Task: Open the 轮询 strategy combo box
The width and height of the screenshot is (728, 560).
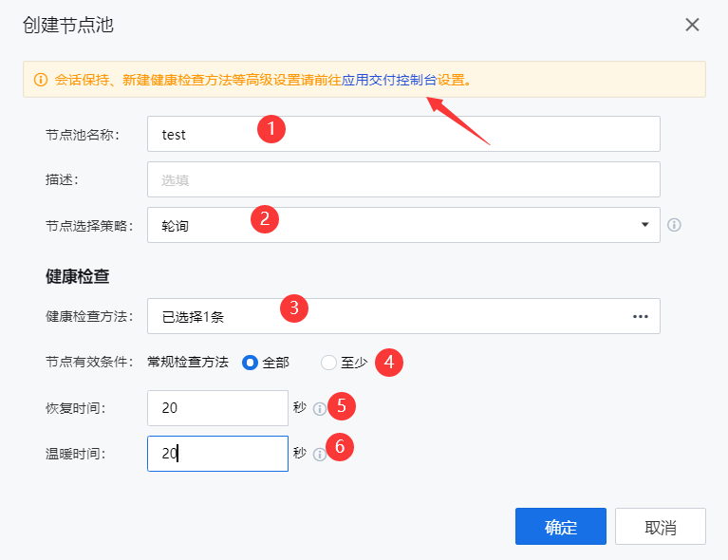Action: 403,225
